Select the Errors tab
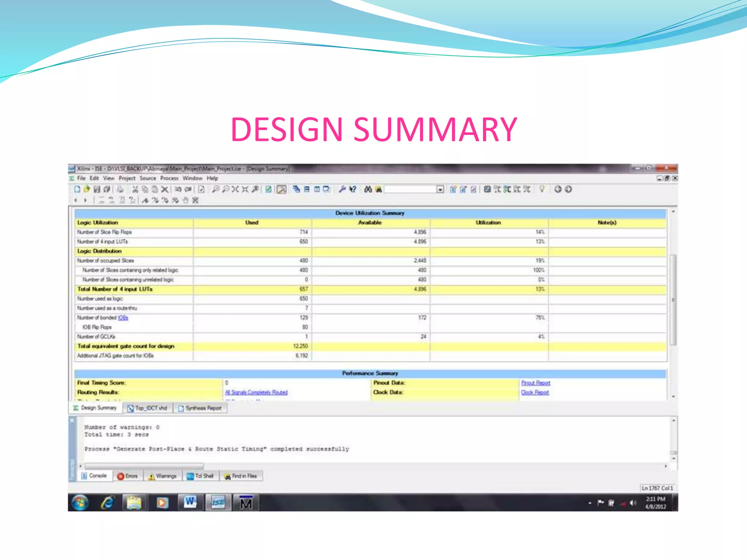This screenshot has height=560, width=747. pos(128,476)
